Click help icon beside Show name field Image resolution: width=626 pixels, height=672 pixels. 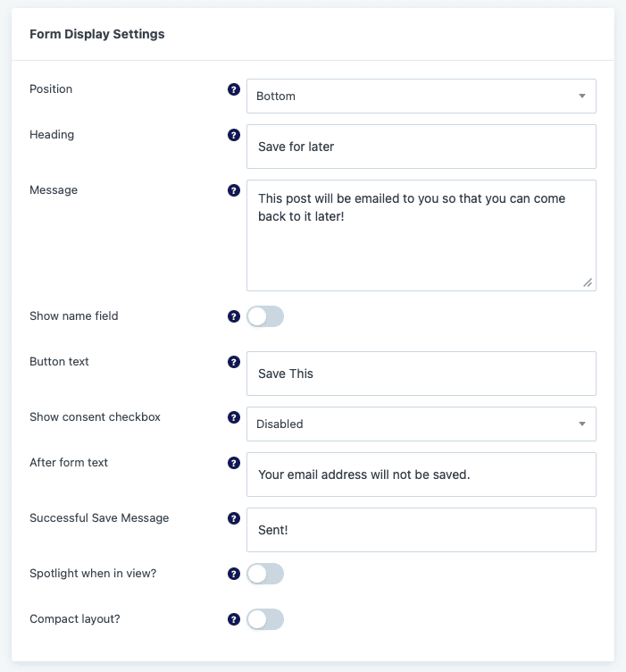[x=233, y=316]
